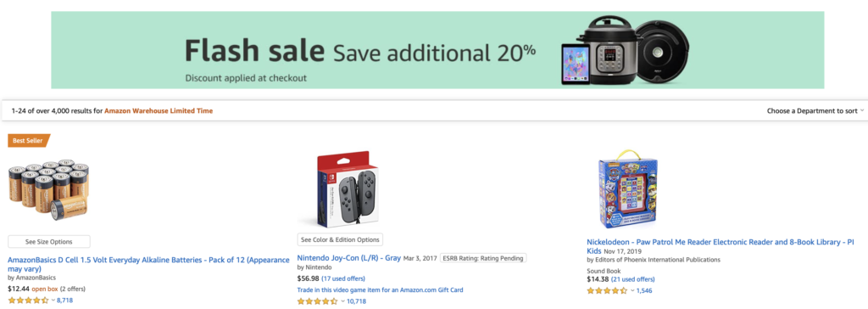Screen dimensions: 868x309
Task: Click the Paw Patrol star rating icons
Action: click(607, 290)
